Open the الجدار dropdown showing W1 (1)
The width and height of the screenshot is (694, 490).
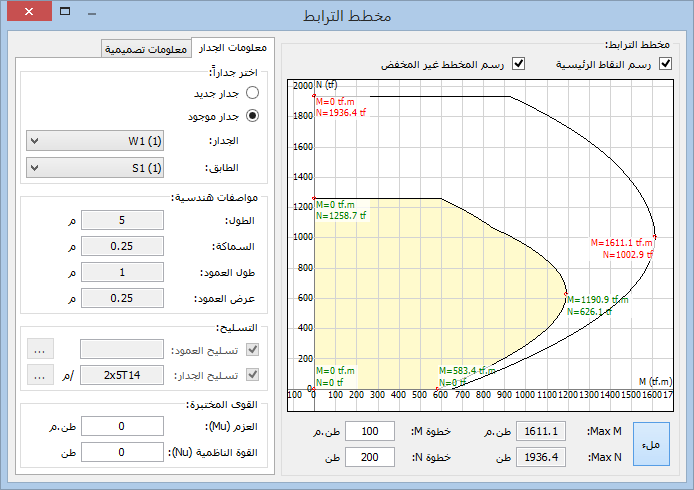(x=97, y=141)
